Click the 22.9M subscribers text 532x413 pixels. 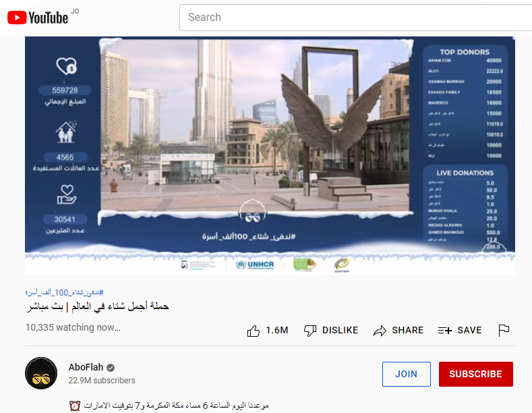[x=102, y=381]
